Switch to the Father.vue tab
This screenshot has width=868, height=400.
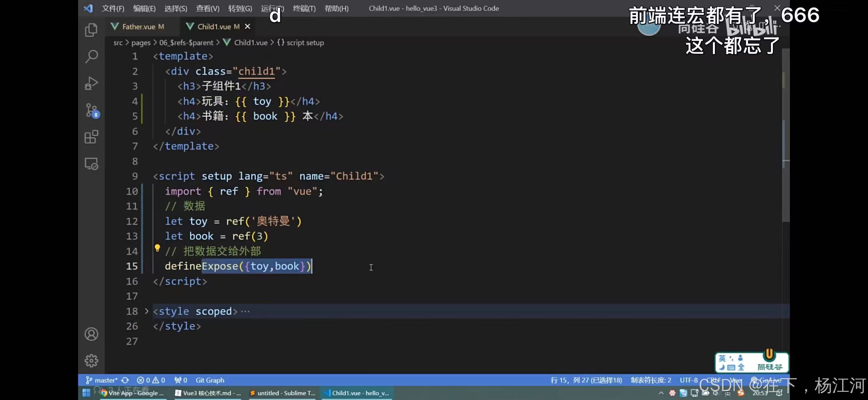point(139,26)
